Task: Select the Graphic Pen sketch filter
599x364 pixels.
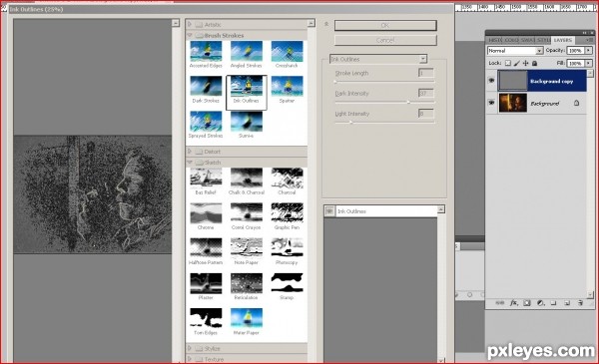Action: (x=287, y=213)
